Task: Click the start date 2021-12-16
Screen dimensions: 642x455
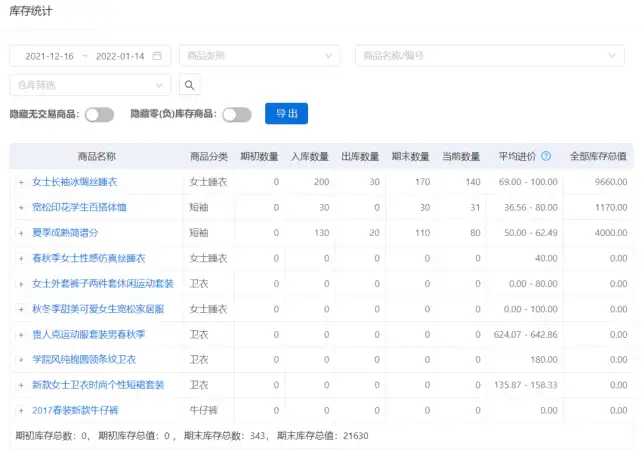Action: (50, 56)
